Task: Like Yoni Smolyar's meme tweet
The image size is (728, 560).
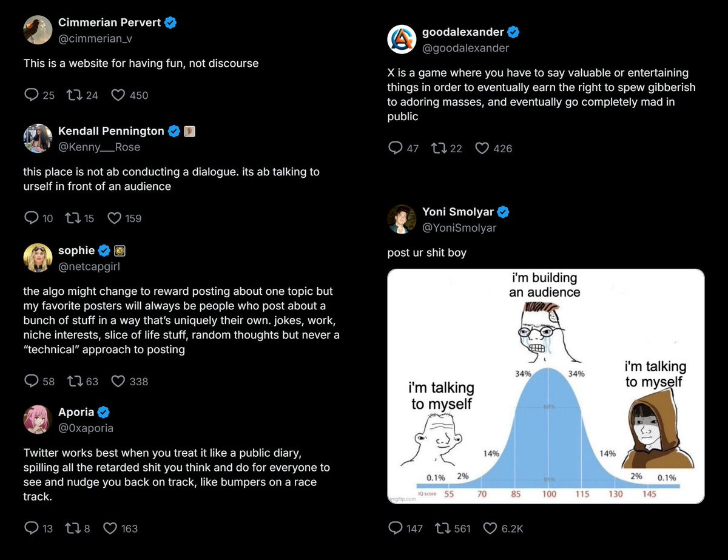Action: 490,528
